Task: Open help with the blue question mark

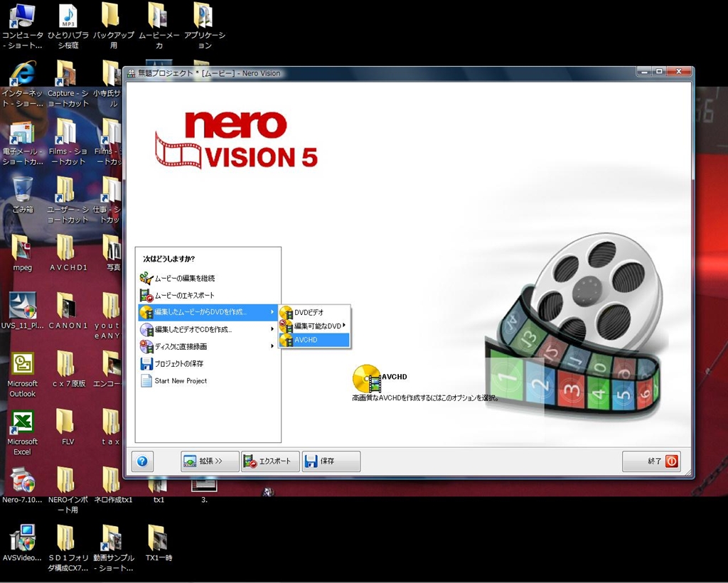Action: (142, 461)
